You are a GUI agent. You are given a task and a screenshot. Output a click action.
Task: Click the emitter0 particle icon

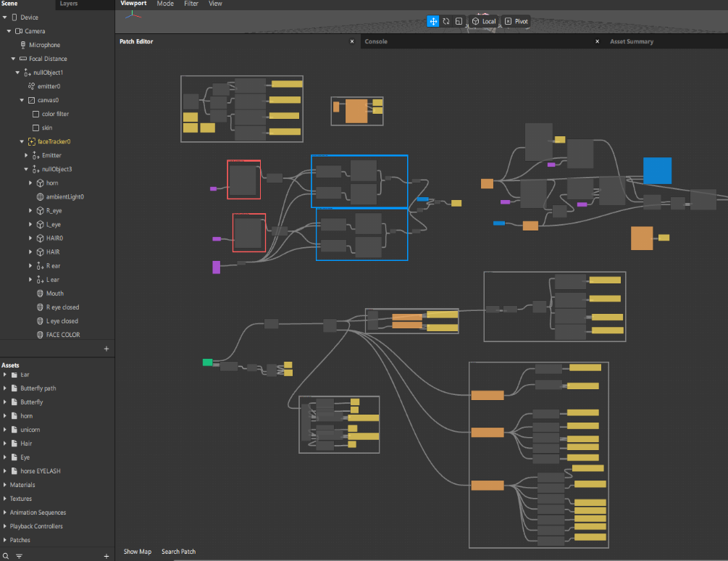31,86
